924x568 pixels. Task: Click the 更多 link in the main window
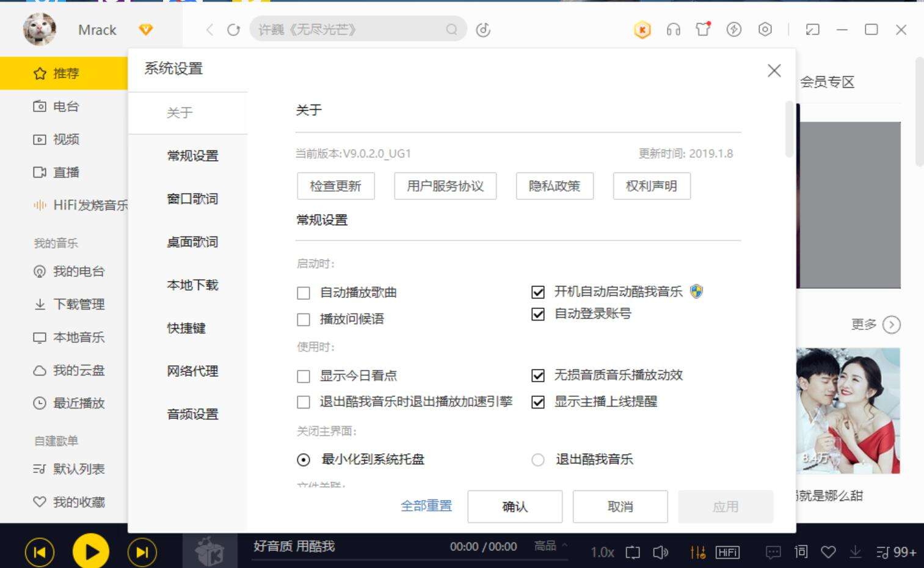click(875, 324)
